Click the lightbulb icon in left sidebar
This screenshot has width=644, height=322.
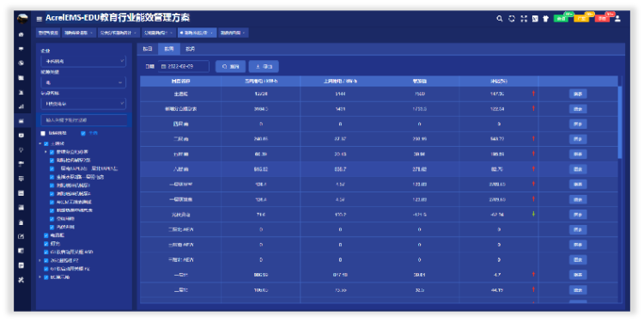click(21, 149)
